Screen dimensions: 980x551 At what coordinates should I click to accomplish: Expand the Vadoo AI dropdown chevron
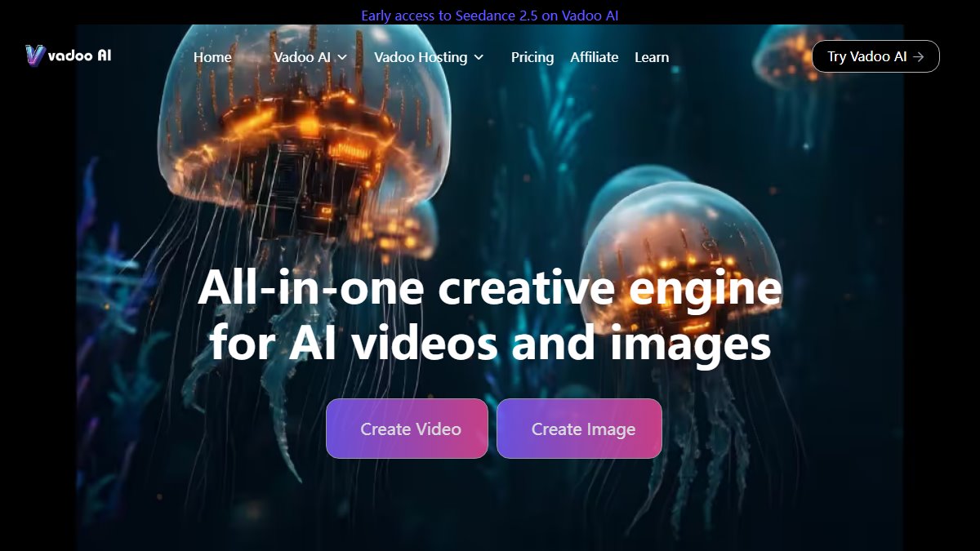click(x=342, y=58)
